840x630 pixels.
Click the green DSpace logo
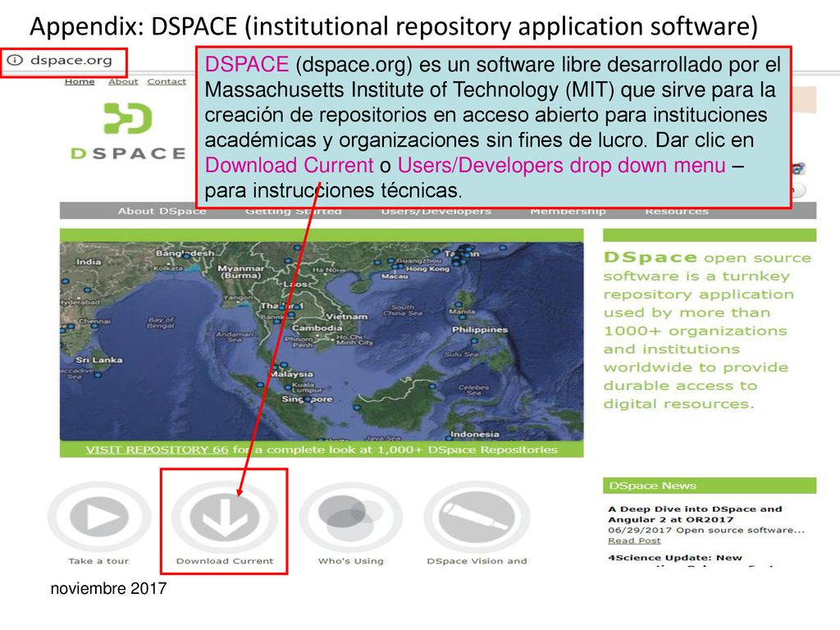pos(128,132)
